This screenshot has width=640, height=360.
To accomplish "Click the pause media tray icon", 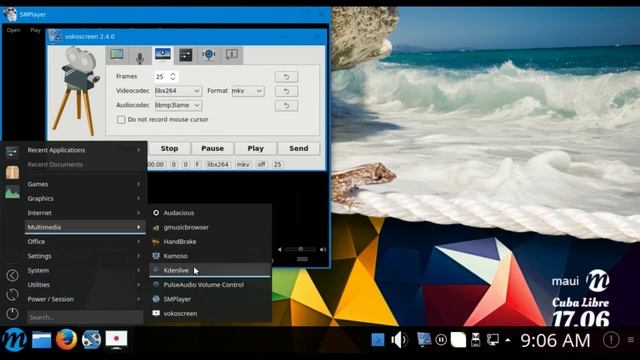I will click(441, 340).
